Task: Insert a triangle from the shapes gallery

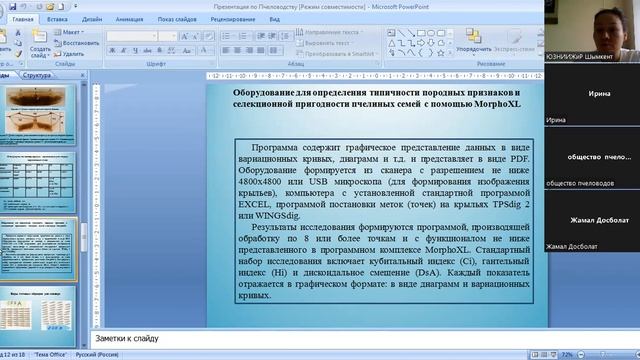Action: pos(392,43)
